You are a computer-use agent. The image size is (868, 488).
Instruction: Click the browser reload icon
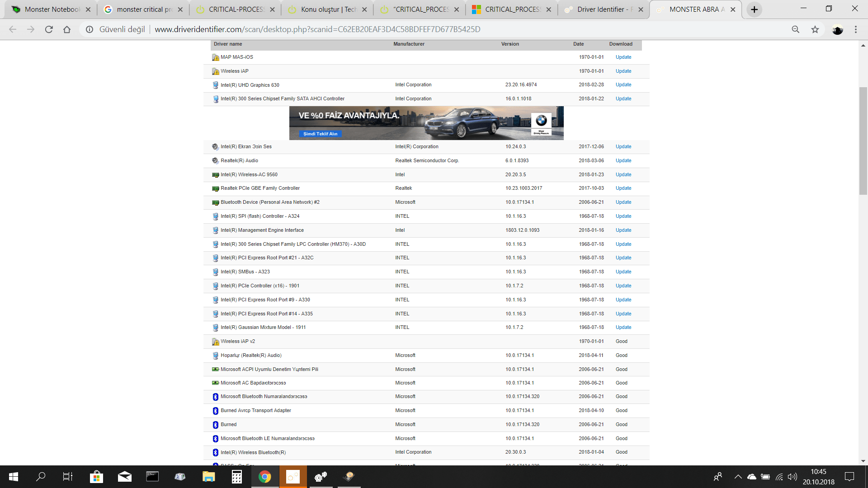click(x=49, y=29)
